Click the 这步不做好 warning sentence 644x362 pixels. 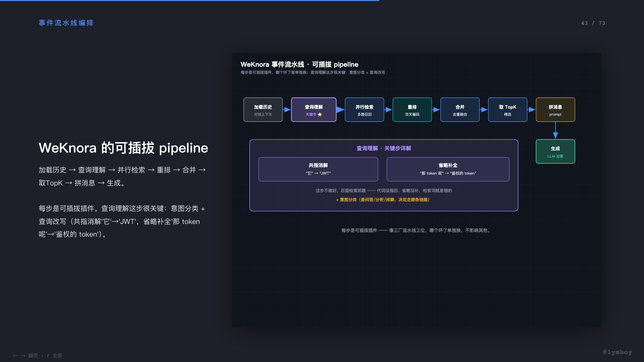click(384, 190)
